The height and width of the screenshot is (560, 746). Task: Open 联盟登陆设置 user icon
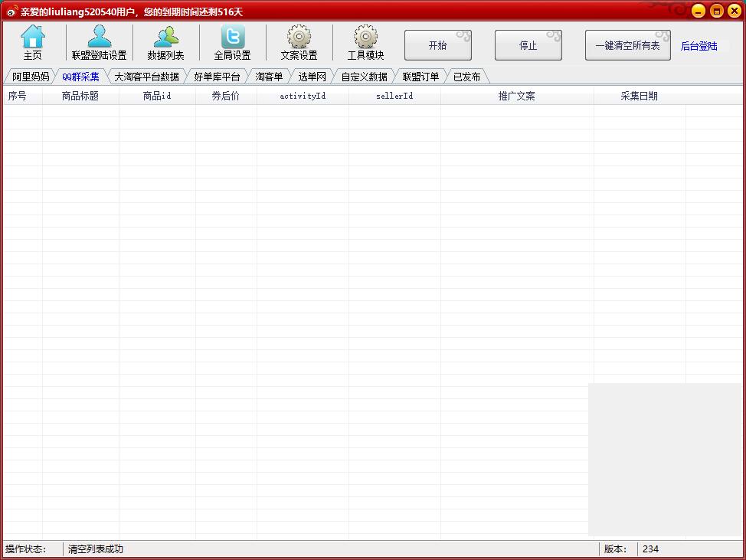pyautogui.click(x=99, y=37)
